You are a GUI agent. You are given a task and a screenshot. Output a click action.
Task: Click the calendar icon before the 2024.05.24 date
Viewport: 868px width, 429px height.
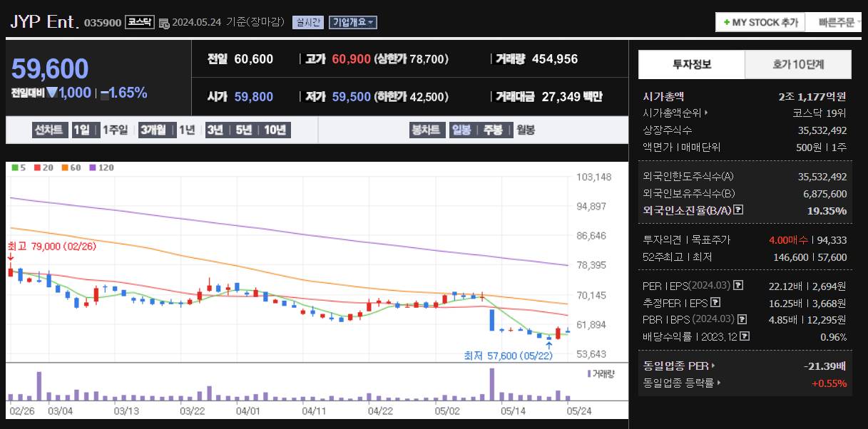[x=164, y=23]
